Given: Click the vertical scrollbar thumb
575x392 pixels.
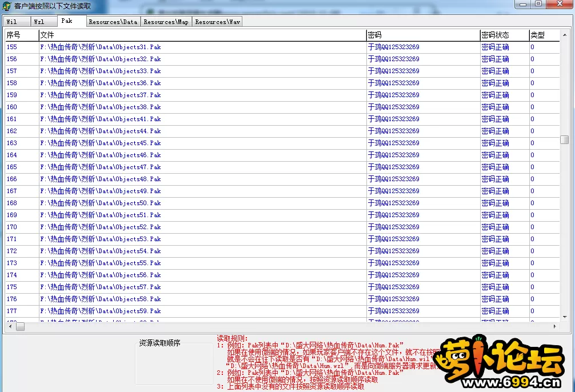Looking at the screenshot, I should (x=564, y=139).
